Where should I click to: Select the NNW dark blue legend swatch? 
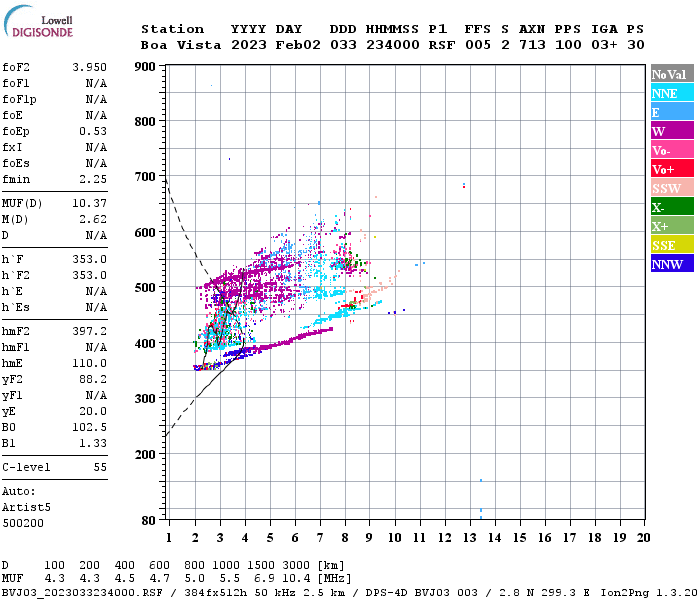click(x=672, y=263)
